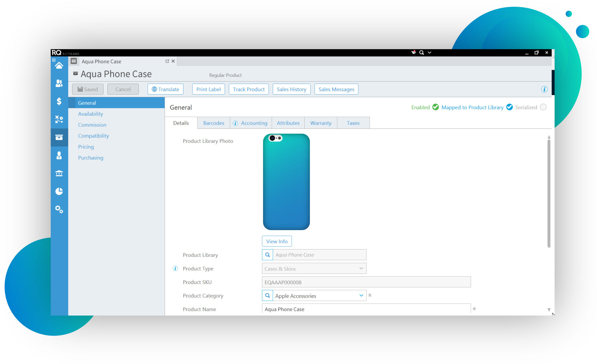This screenshot has width=597, height=364.
Task: Click the pop-out tab icon
Action: click(167, 61)
